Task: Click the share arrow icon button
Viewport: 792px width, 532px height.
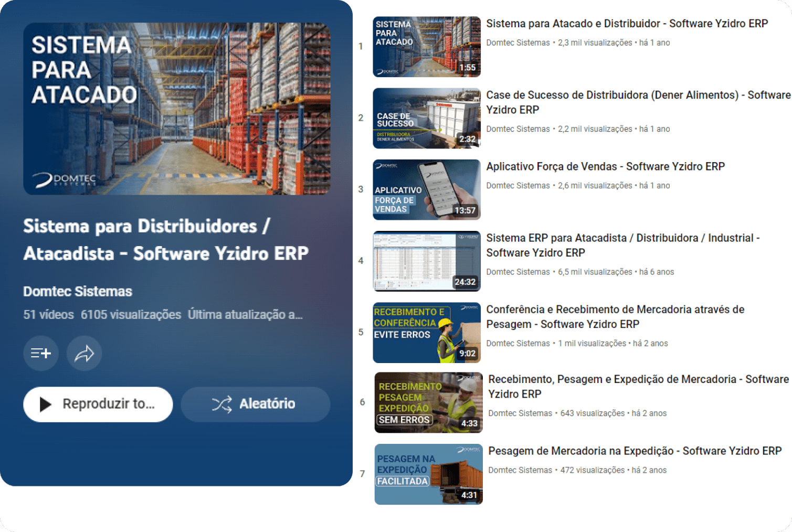Action: point(84,354)
